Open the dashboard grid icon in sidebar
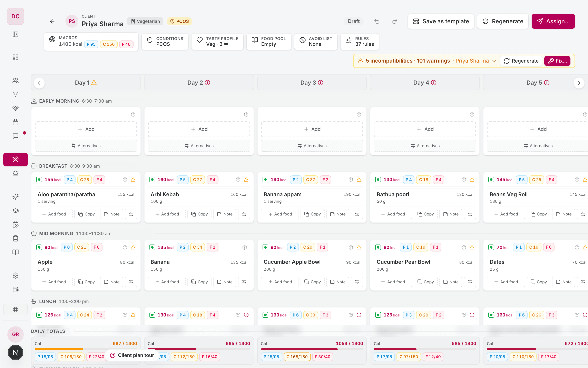Viewport: 588px width, 368px height. coord(16,57)
